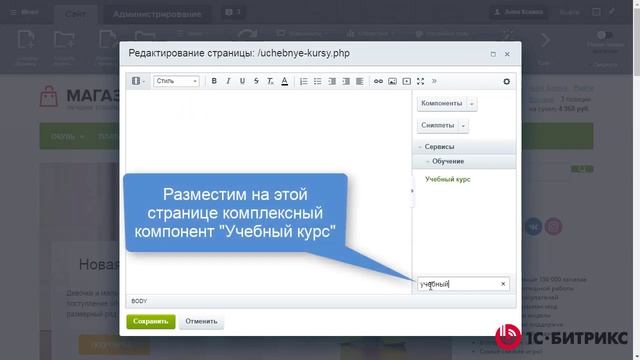Click the create section icon in the background toolbar

coord(64,40)
